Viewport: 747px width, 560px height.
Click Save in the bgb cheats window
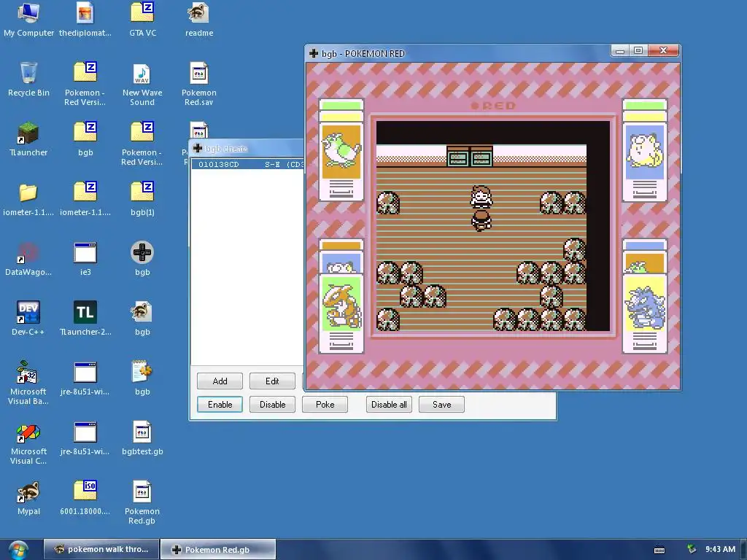441,404
